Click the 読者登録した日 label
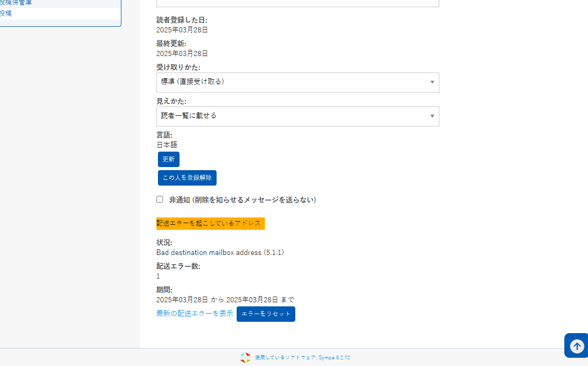 (182, 20)
